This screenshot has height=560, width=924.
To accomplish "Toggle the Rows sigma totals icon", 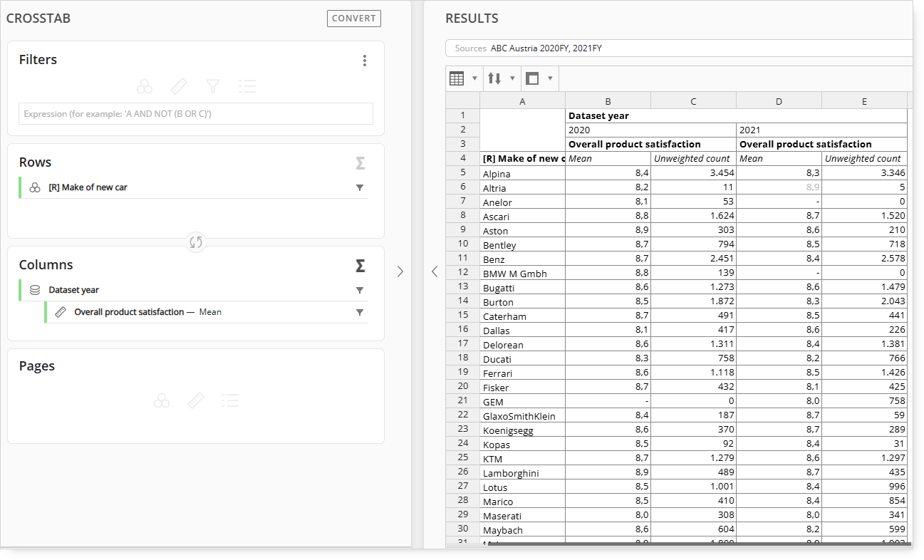I will pyautogui.click(x=360, y=163).
